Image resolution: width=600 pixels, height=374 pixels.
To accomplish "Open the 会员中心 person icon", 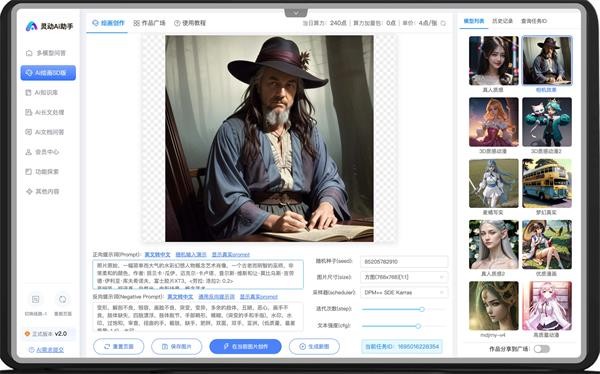I will [x=28, y=152].
